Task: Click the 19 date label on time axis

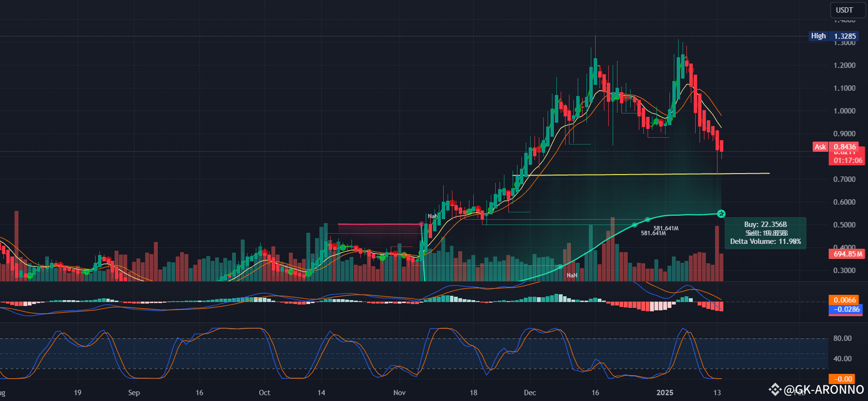Action: tap(78, 393)
